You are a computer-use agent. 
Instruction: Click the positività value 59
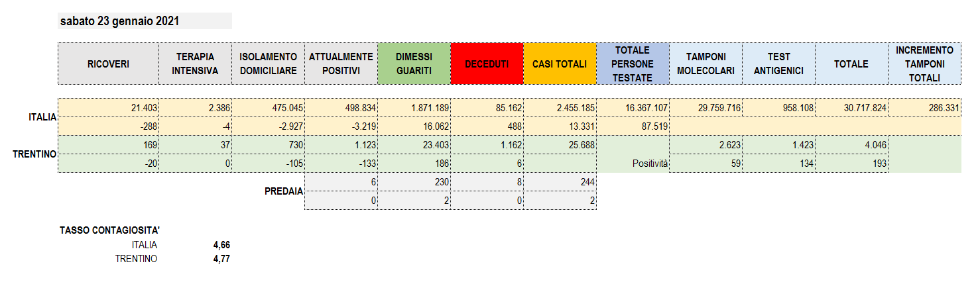pos(705,164)
